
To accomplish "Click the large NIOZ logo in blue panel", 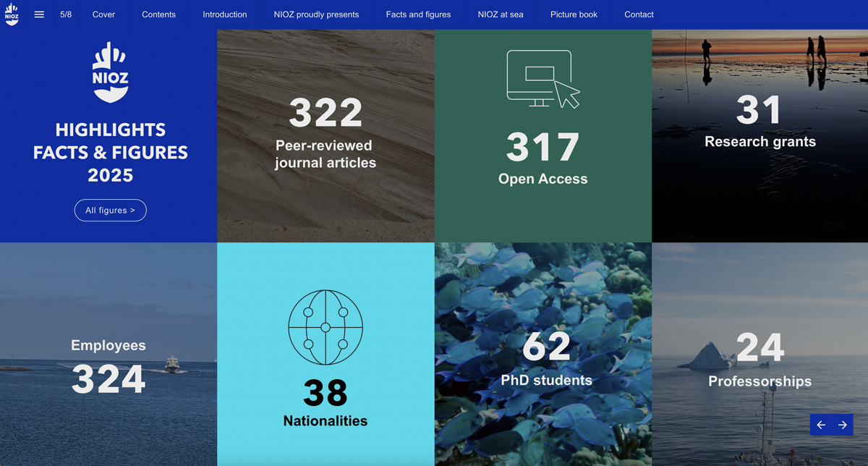I will (110, 73).
